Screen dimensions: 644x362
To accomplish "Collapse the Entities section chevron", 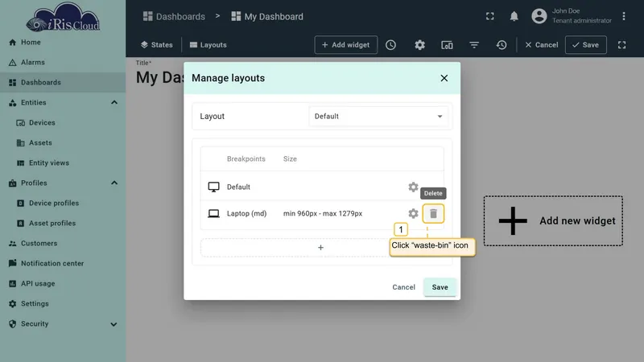I will tap(114, 103).
